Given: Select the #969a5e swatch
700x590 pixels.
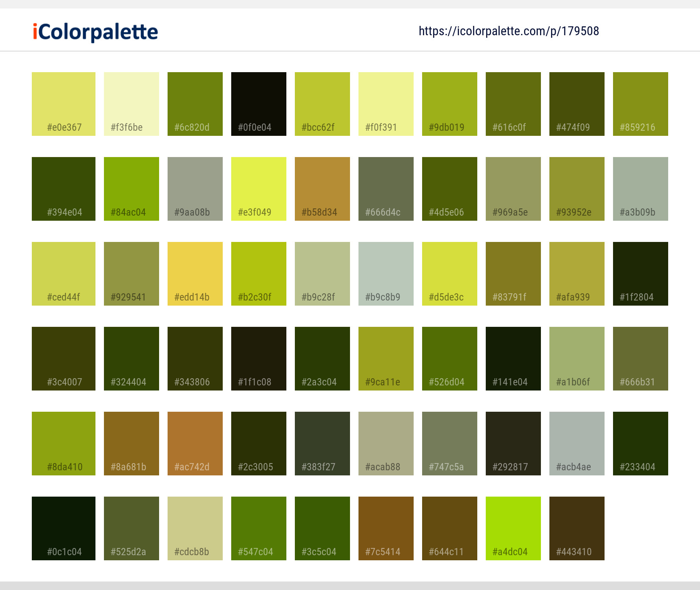Looking at the screenshot, I should coord(513,189).
